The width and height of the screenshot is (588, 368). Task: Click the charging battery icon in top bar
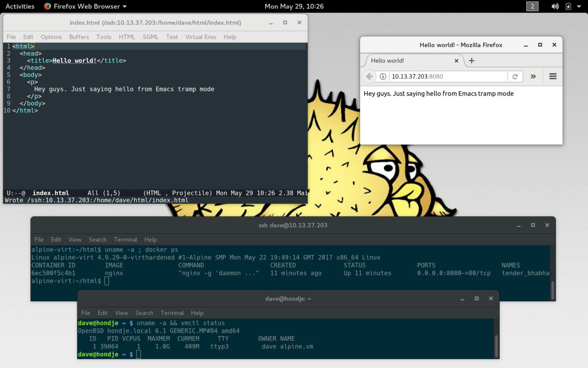pos(569,6)
